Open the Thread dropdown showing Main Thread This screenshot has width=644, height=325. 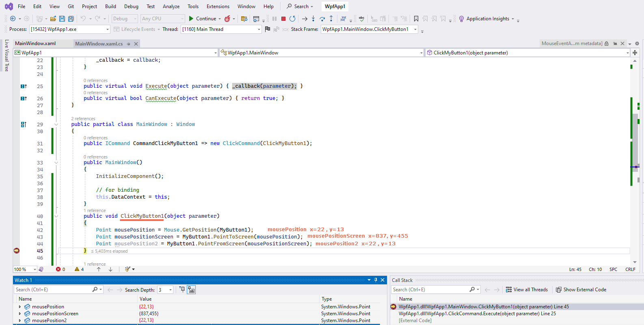259,29
